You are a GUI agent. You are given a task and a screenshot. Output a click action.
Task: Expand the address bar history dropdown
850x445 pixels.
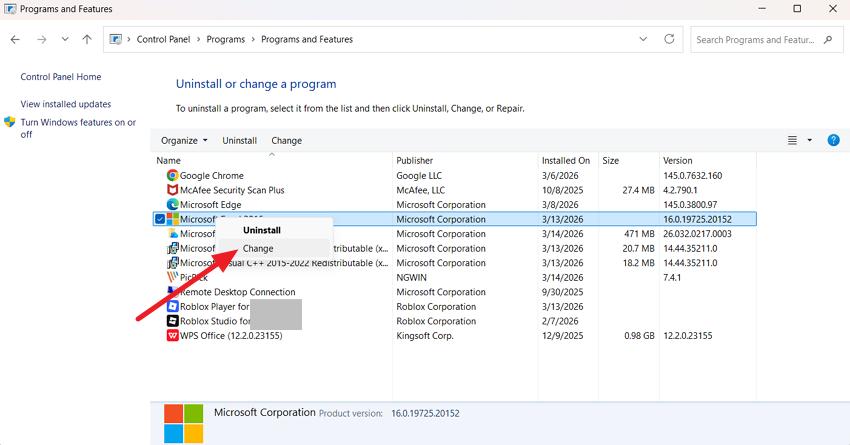coord(643,39)
